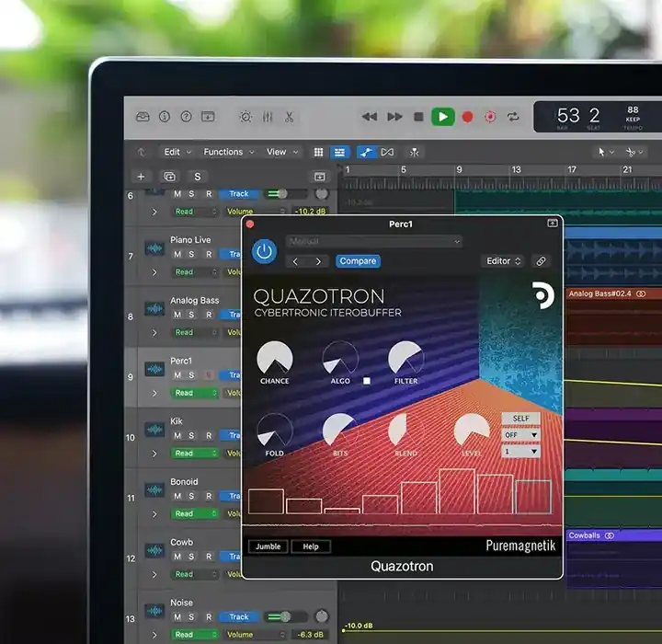This screenshot has width=662, height=644.
Task: Click the Track button on Noise track
Action: (x=239, y=617)
